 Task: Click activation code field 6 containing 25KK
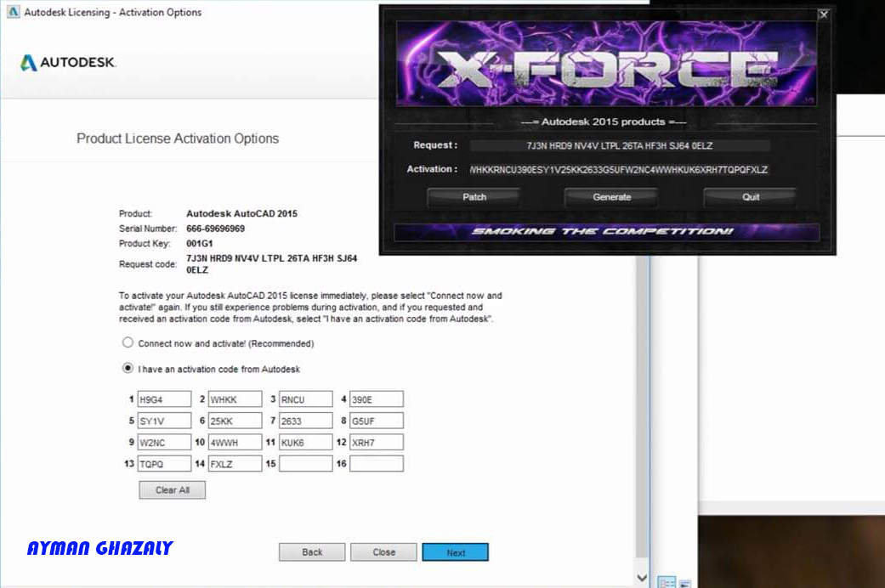click(235, 421)
